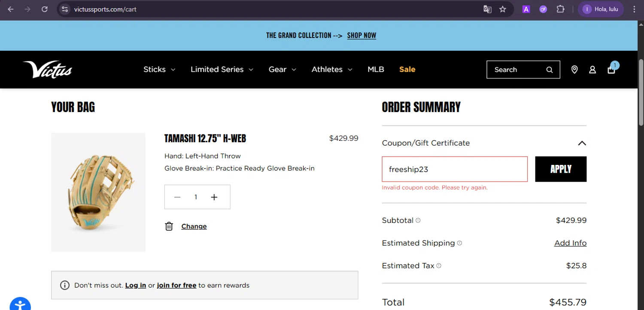Bookmark this page with the star icon
Viewport: 644px width, 310px height.
(x=503, y=9)
